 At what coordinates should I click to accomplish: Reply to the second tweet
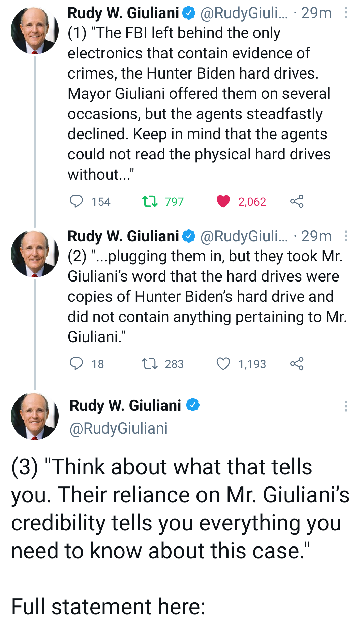pyautogui.click(x=76, y=364)
